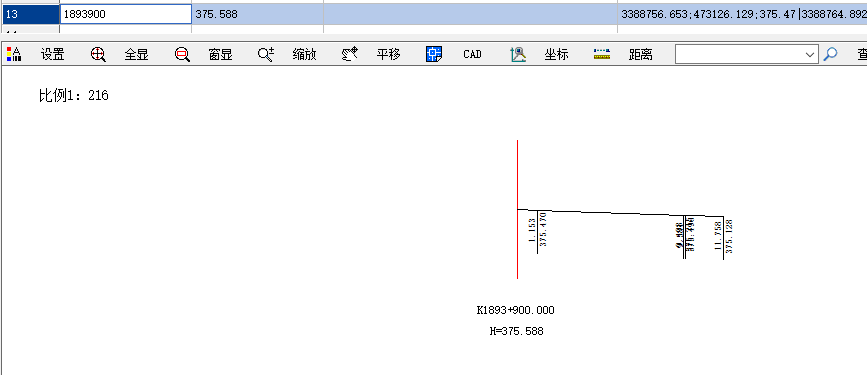Open the 设置 settings button
This screenshot has width=867, height=375.
(x=53, y=54)
